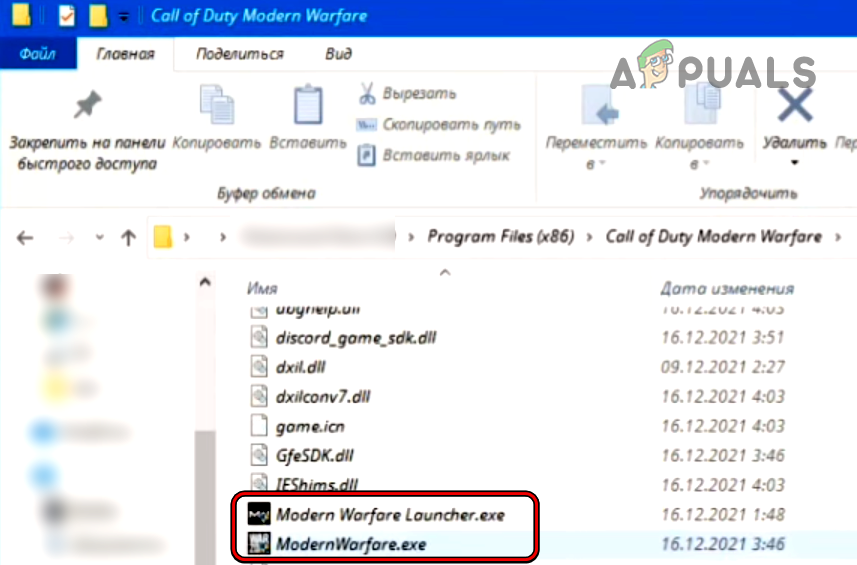This screenshot has width=857, height=565.
Task: Click the Удалить red X icon
Action: pyautogui.click(x=795, y=105)
